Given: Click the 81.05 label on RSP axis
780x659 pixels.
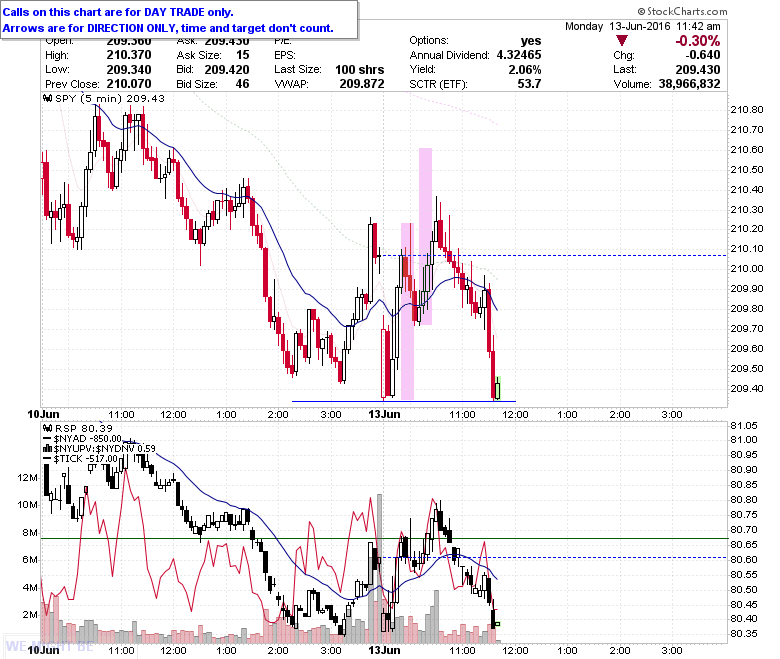Looking at the screenshot, I should 744,426.
